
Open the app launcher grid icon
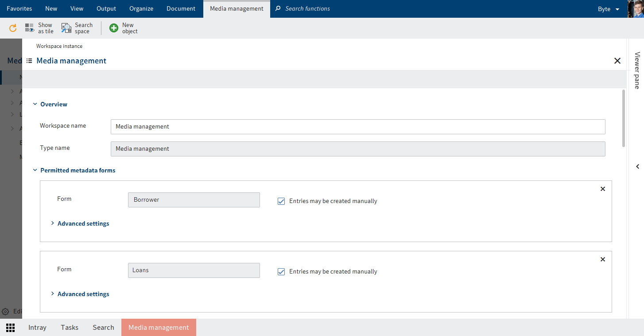(11, 328)
